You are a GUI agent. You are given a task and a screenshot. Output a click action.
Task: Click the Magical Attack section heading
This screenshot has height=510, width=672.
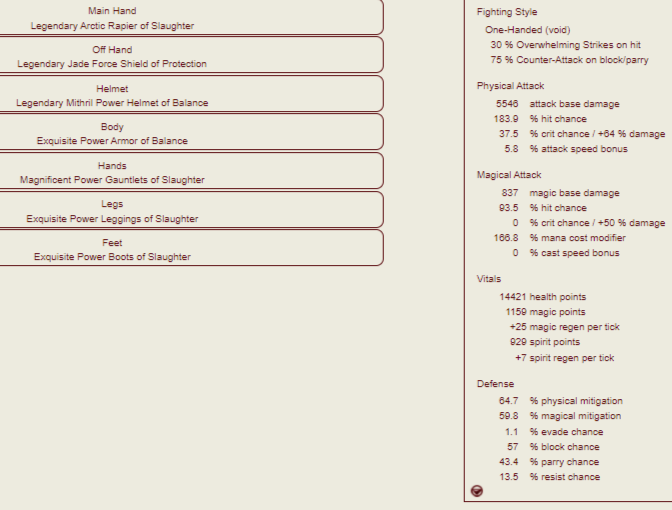[x=509, y=175]
